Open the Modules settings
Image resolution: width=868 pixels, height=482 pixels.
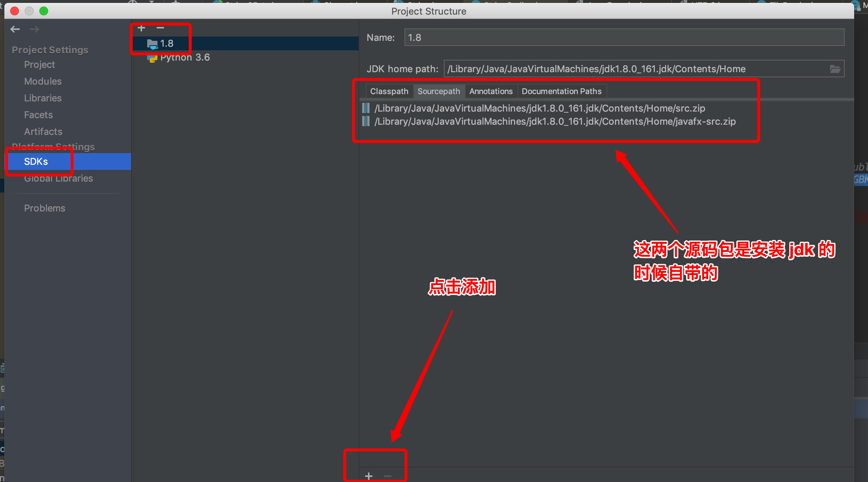point(43,81)
